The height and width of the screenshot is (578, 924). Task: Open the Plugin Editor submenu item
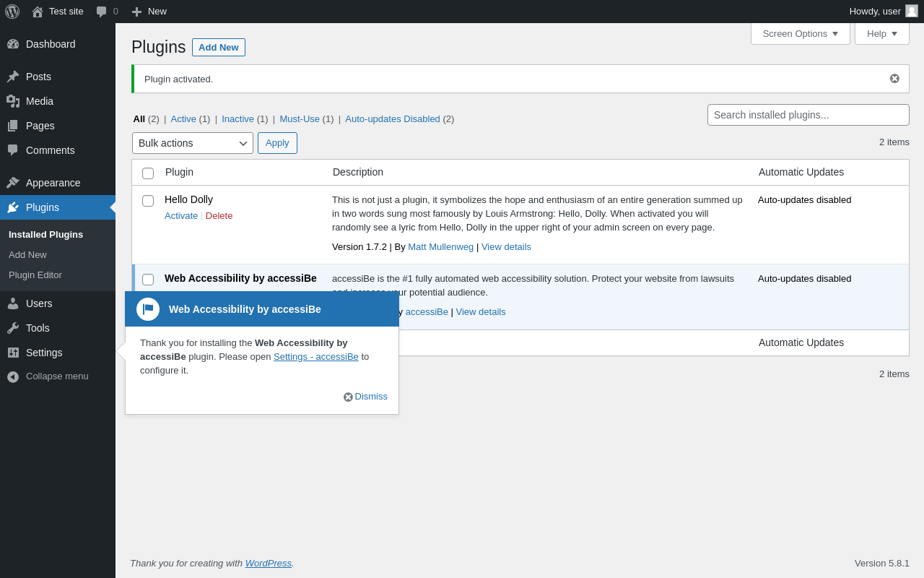(35, 275)
